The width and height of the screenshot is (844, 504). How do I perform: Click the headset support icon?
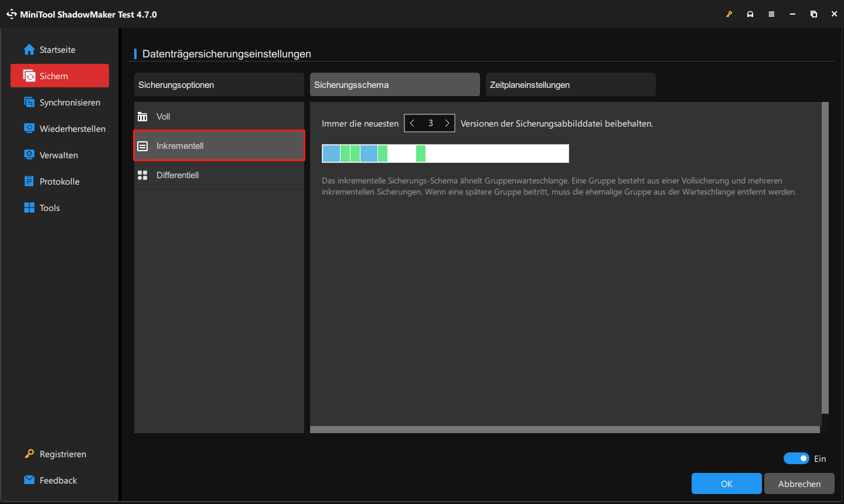point(750,14)
